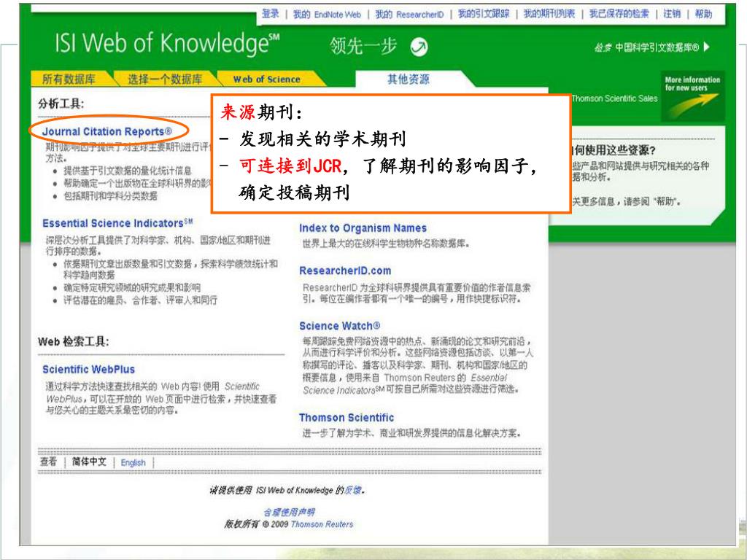This screenshot has height=560, width=747.
Task: Switch to the 所有数据库 tab
Action: tap(69, 79)
